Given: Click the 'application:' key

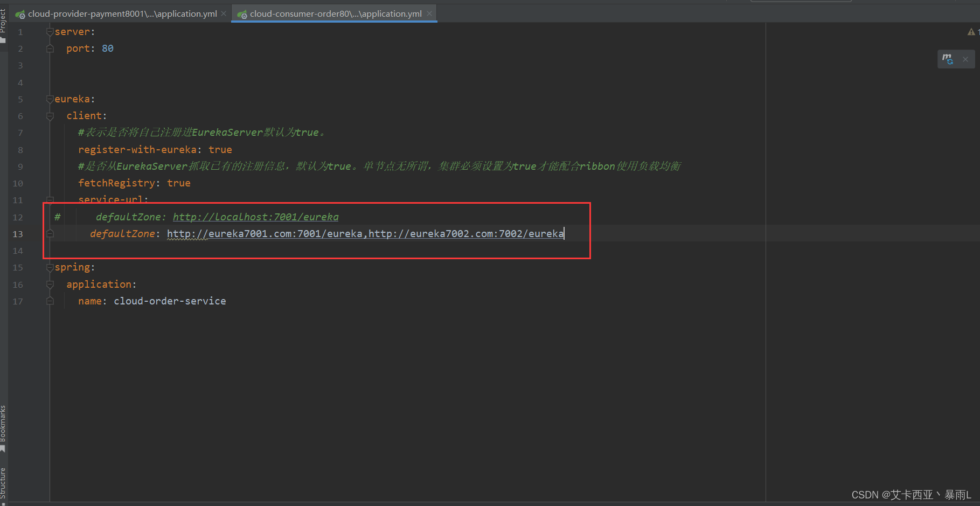Looking at the screenshot, I should (x=101, y=284).
